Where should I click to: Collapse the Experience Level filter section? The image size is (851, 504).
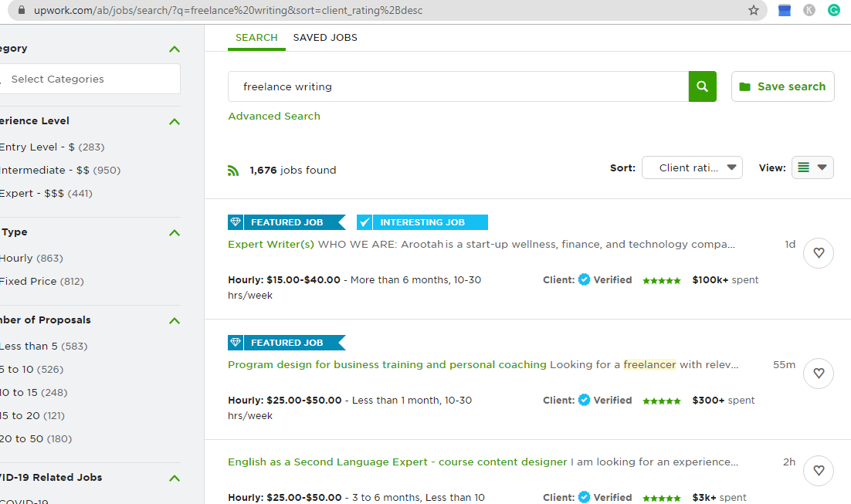(x=175, y=121)
